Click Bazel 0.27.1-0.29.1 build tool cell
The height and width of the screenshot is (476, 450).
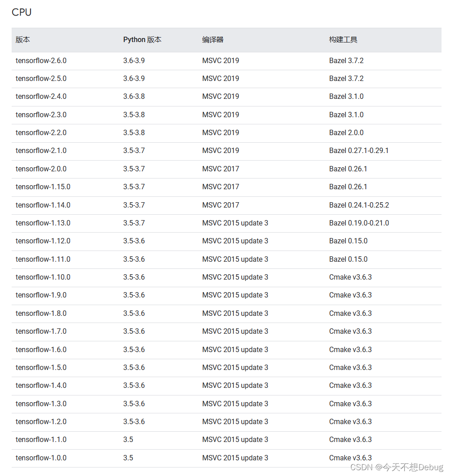[x=359, y=151]
